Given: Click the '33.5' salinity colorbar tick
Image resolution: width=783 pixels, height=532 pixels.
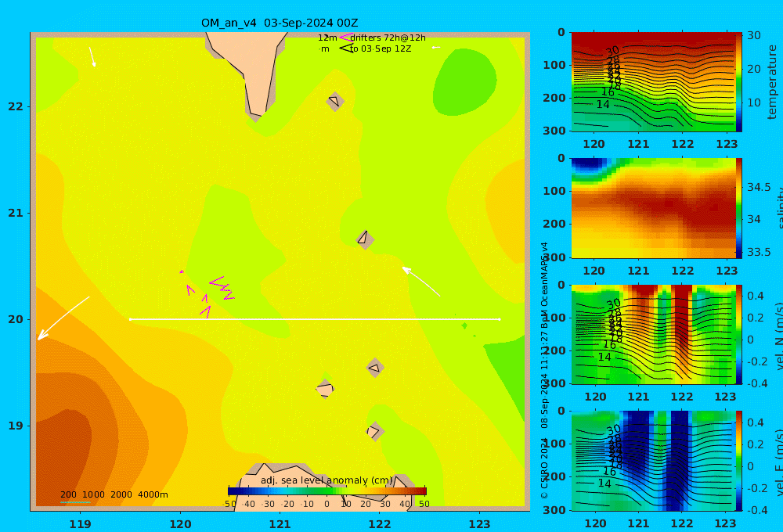Looking at the screenshot, I should coord(759,252).
